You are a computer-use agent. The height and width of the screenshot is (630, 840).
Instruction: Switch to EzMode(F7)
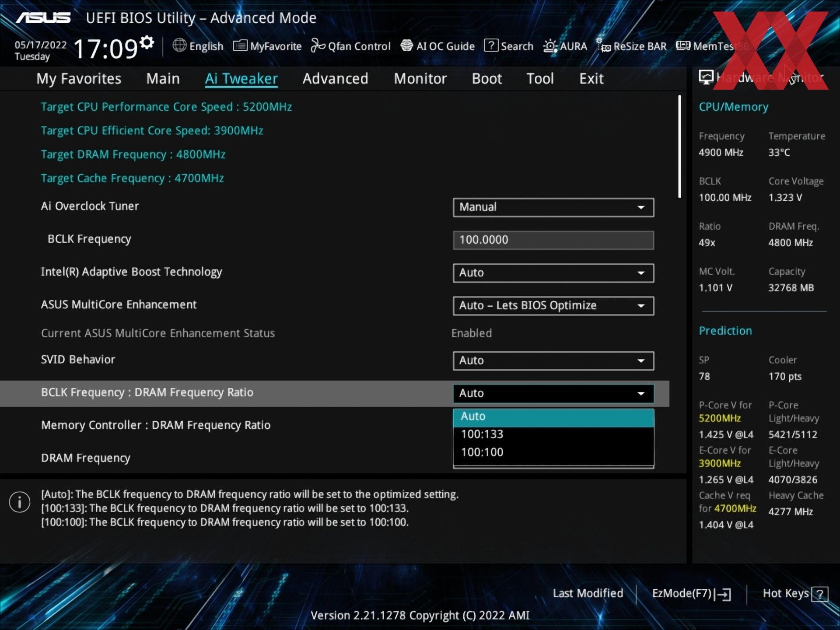click(691, 594)
